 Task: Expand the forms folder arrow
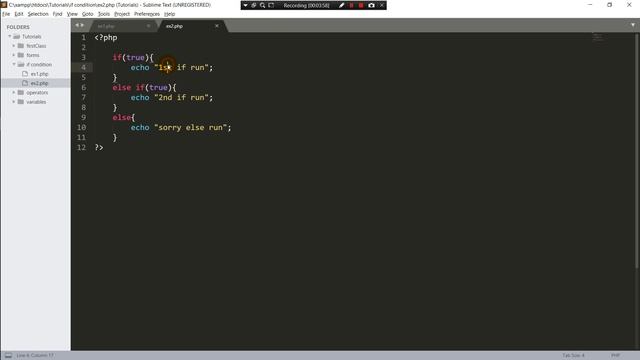click(14, 55)
